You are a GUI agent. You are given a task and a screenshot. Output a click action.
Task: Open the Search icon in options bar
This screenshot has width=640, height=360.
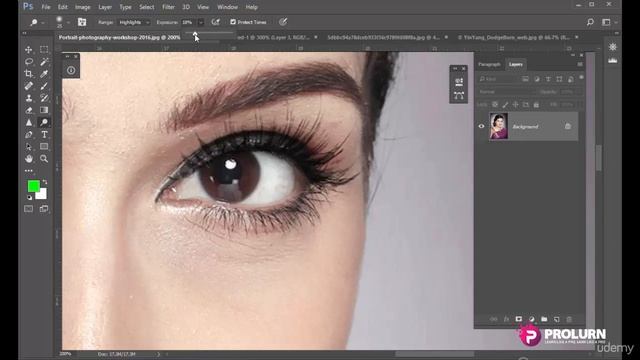coord(590,22)
